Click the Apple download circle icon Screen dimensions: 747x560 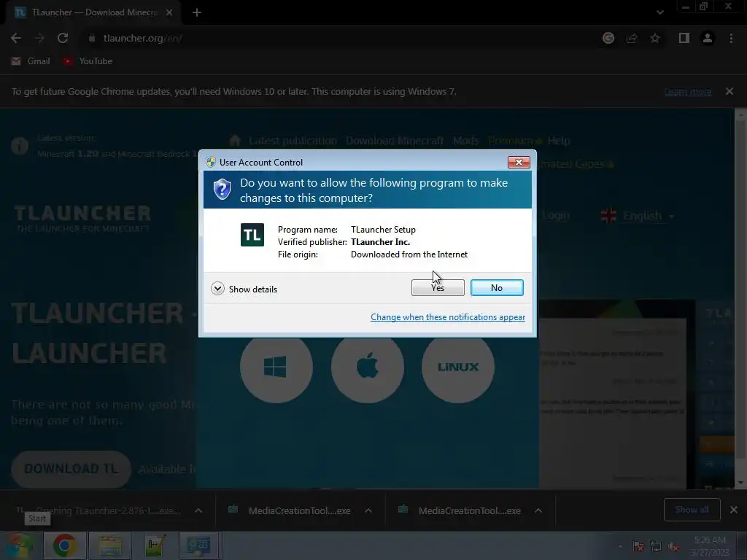[x=368, y=367]
